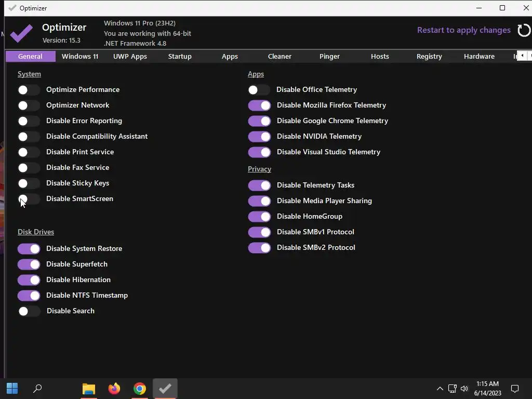Turn on Optimizer Network switch
The image size is (532, 399).
[x=29, y=105]
